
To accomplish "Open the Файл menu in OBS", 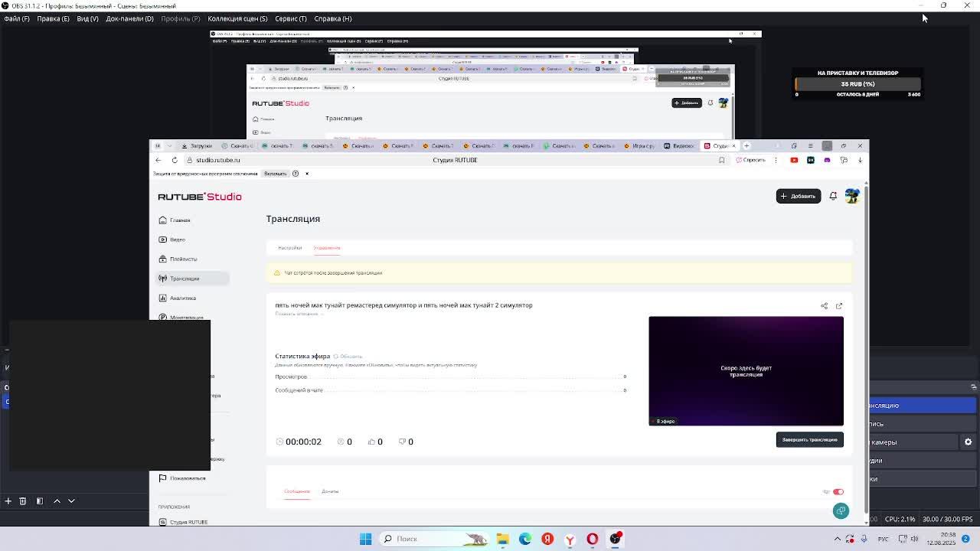I will pos(17,18).
